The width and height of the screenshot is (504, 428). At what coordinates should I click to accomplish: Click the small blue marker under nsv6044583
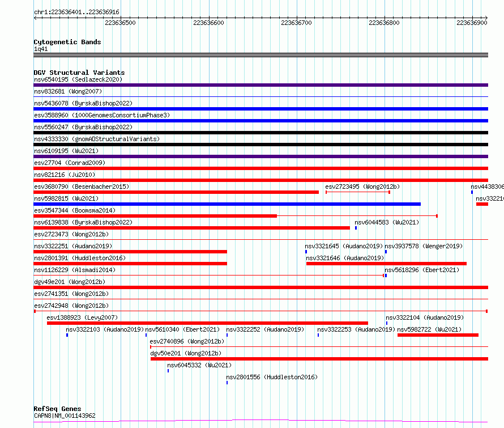tap(356, 228)
